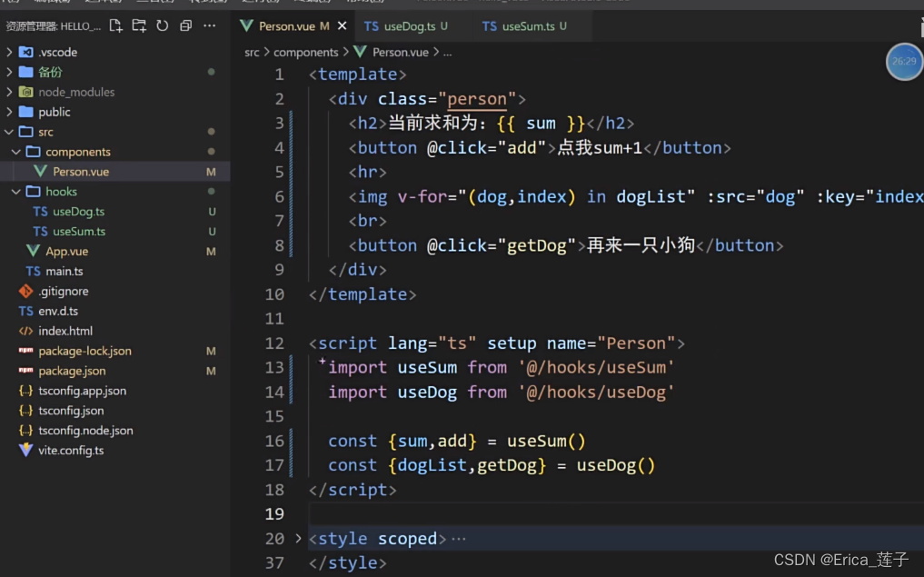This screenshot has height=577, width=924.
Task: Click the 26:29 circular progress indicator
Action: click(x=903, y=61)
